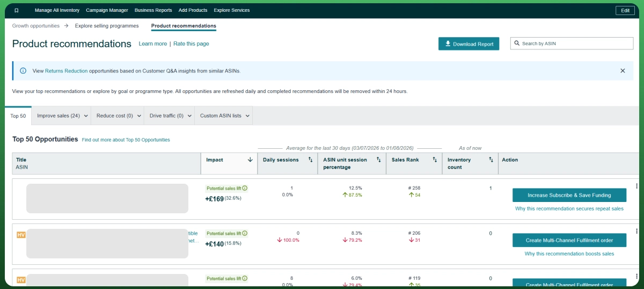Click the greyed product placeholder in the +£169 row
Viewport: 644px width, 289px height.
tap(107, 199)
